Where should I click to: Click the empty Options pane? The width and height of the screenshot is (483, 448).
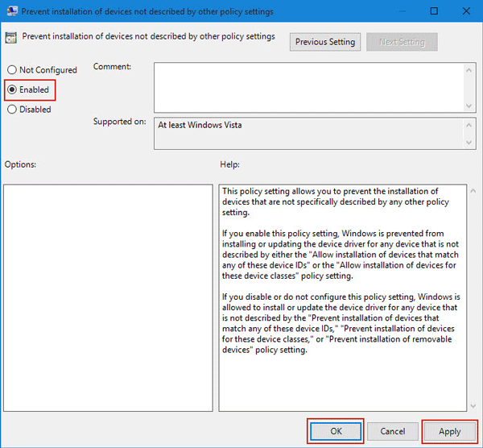click(108, 298)
